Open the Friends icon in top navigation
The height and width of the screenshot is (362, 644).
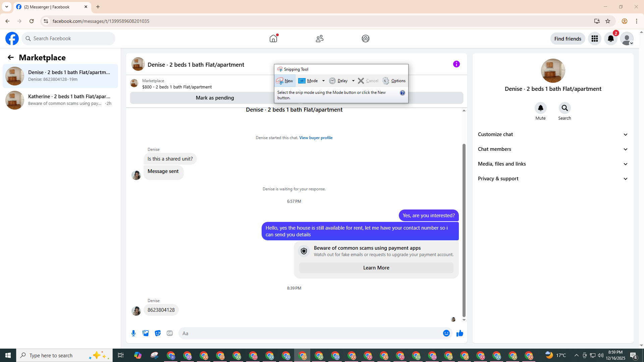(x=320, y=39)
